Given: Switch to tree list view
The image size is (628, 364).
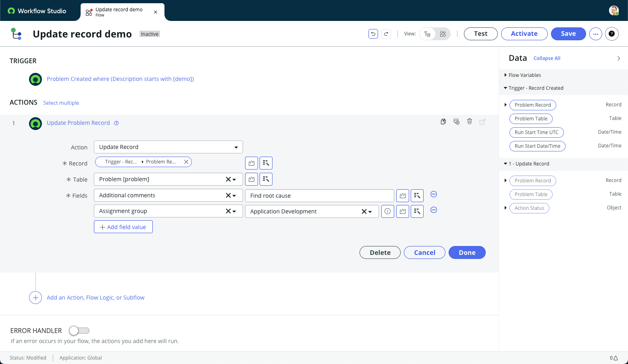Looking at the screenshot, I should 428,34.
